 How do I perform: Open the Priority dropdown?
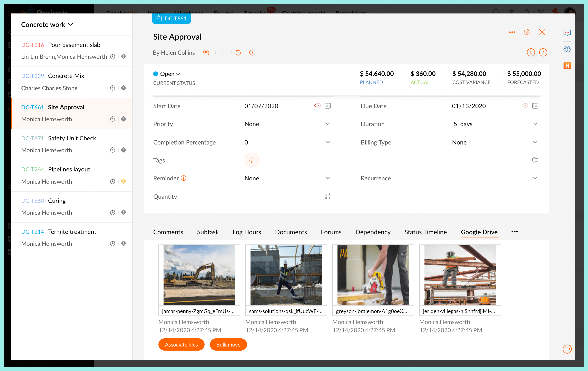pyautogui.click(x=327, y=124)
